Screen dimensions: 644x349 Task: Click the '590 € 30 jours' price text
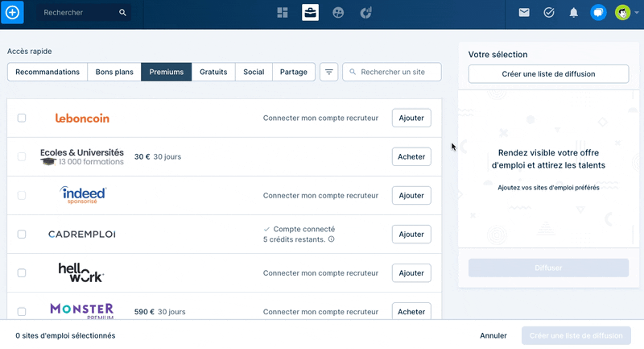coord(159,312)
